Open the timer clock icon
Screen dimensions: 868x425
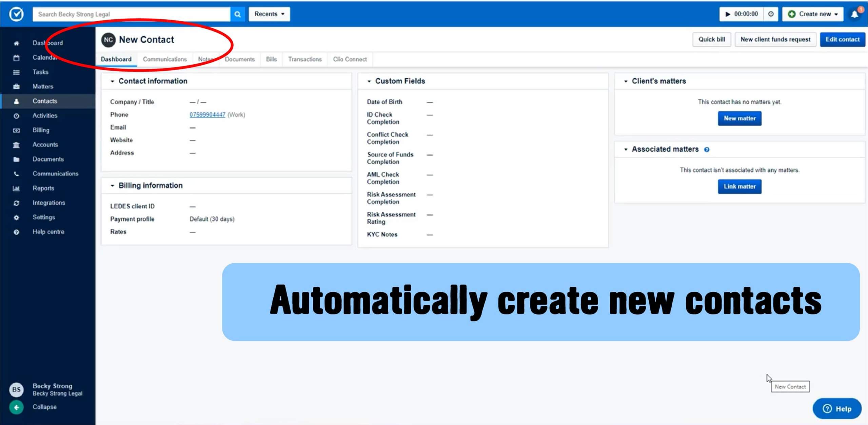tap(771, 14)
